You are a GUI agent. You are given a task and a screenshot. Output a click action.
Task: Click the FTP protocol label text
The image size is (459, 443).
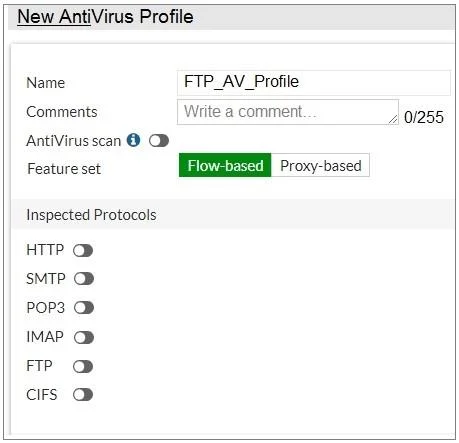(39, 366)
